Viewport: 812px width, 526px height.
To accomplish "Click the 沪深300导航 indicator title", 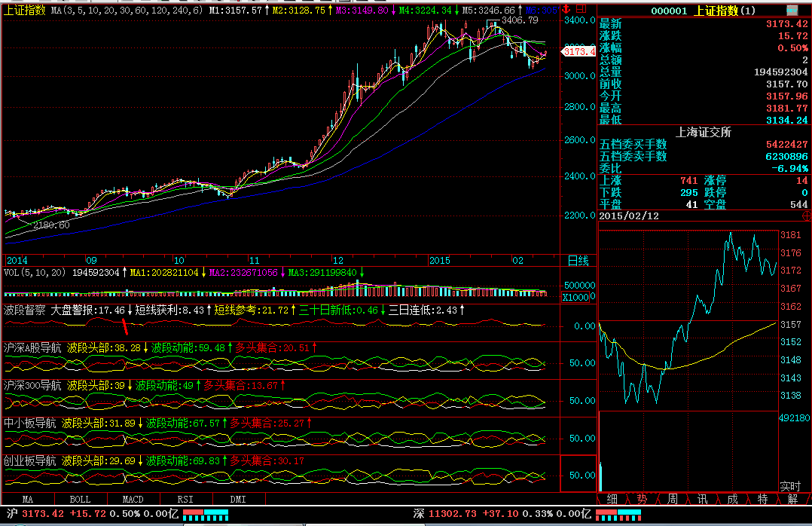I will (32, 386).
